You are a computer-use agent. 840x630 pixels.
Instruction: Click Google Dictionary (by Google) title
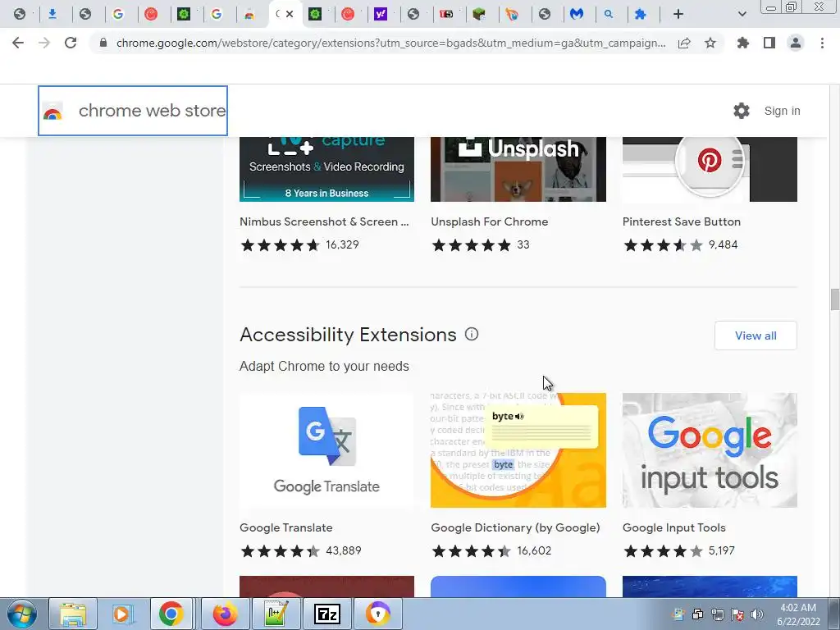click(x=515, y=527)
